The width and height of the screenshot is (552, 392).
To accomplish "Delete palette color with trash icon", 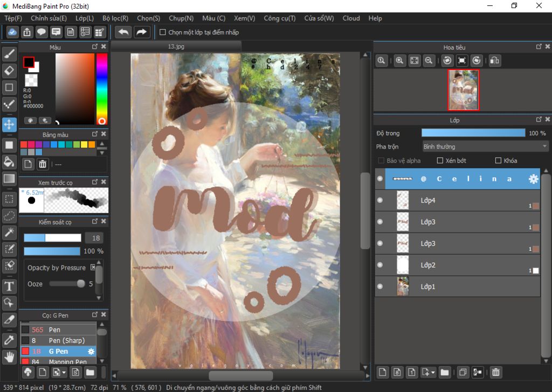I will click(x=43, y=164).
